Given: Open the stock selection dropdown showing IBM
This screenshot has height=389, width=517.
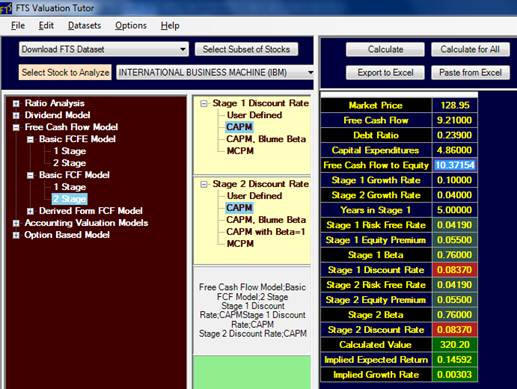Looking at the screenshot, I should (215, 72).
